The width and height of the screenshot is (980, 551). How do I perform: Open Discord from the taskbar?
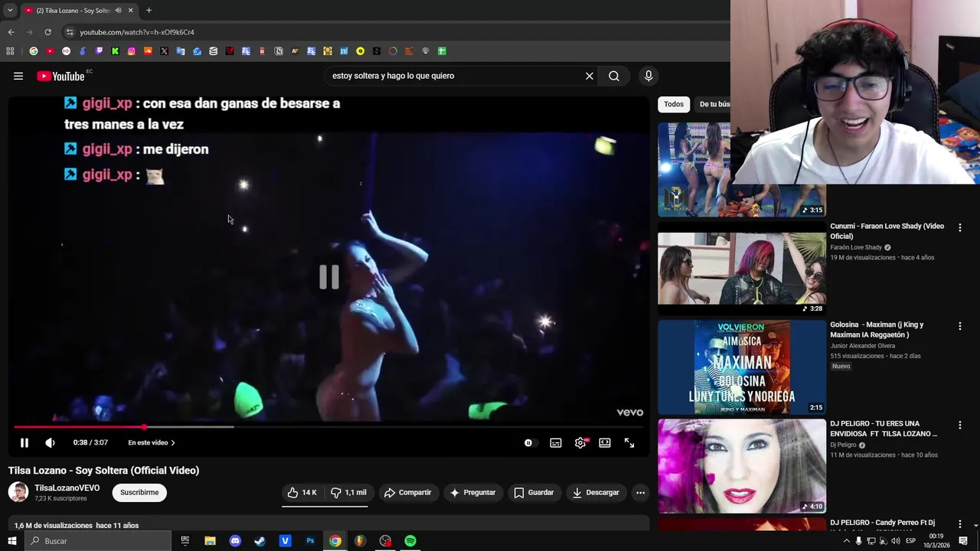coord(235,541)
